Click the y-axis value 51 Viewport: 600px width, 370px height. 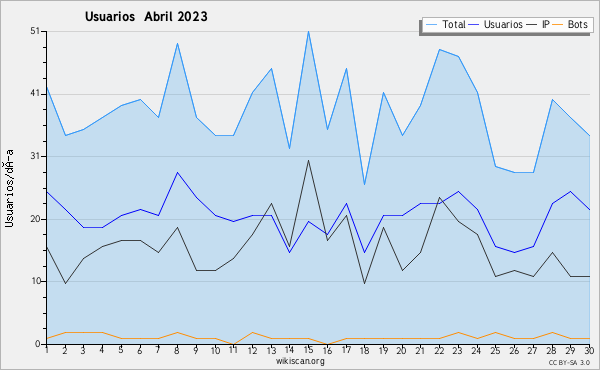pyautogui.click(x=35, y=31)
